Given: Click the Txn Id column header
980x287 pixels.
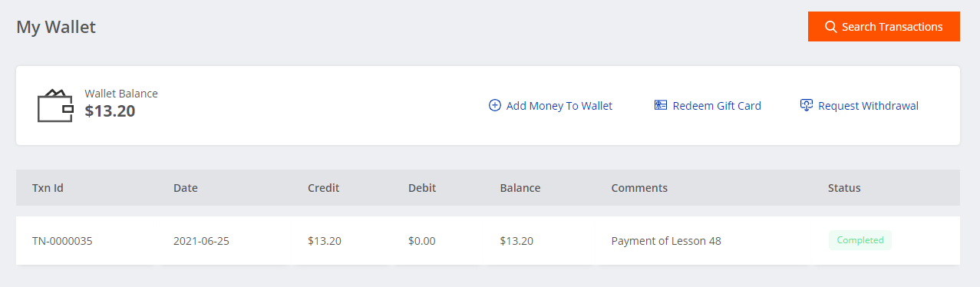Looking at the screenshot, I should [48, 188].
